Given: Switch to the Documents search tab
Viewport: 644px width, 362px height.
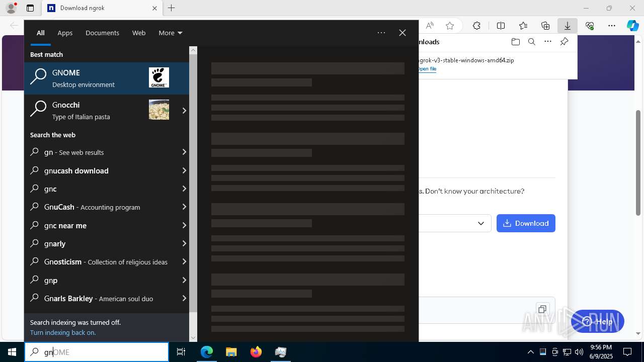Looking at the screenshot, I should pyautogui.click(x=102, y=33).
